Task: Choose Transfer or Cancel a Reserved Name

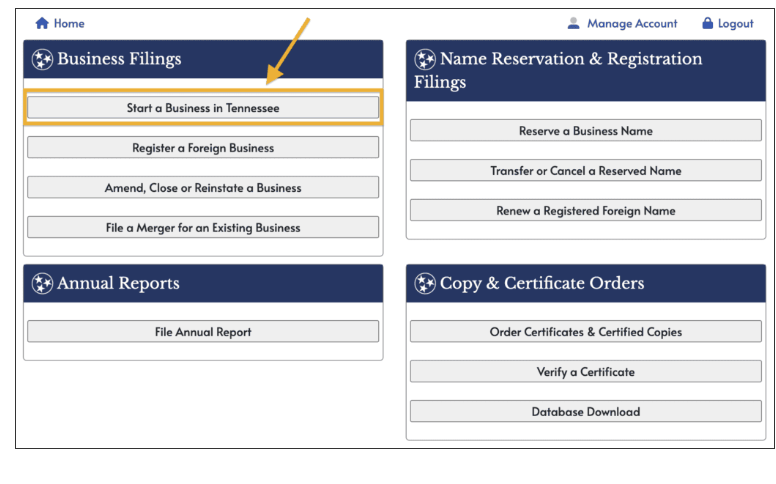Action: pyautogui.click(x=585, y=171)
